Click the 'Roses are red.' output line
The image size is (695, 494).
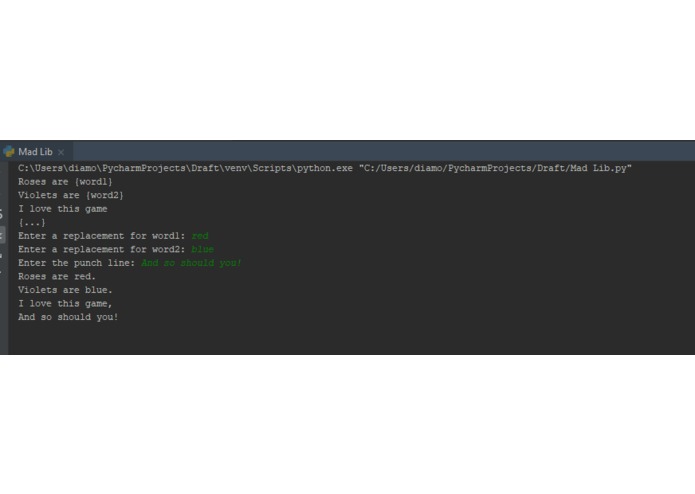(x=57, y=276)
